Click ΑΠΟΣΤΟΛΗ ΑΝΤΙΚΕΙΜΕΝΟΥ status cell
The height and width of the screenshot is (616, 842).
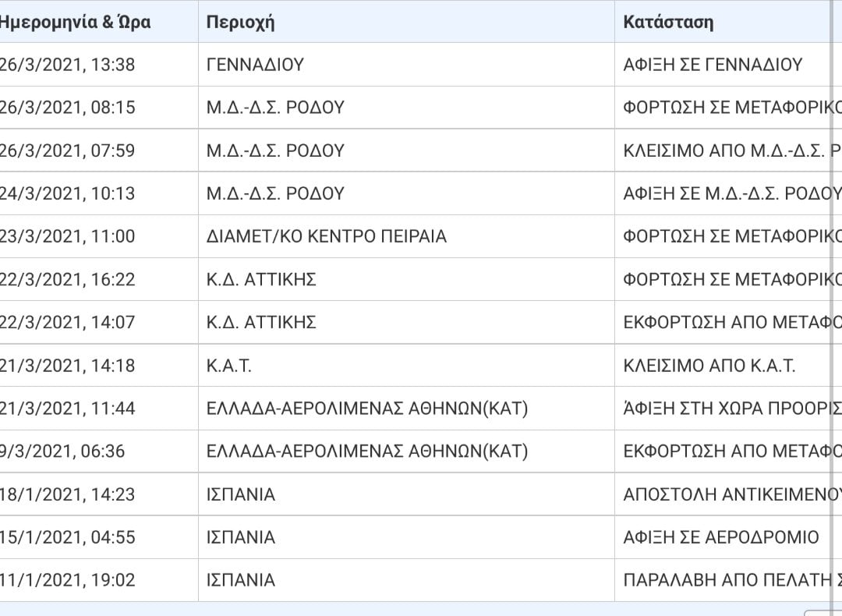[732, 494]
